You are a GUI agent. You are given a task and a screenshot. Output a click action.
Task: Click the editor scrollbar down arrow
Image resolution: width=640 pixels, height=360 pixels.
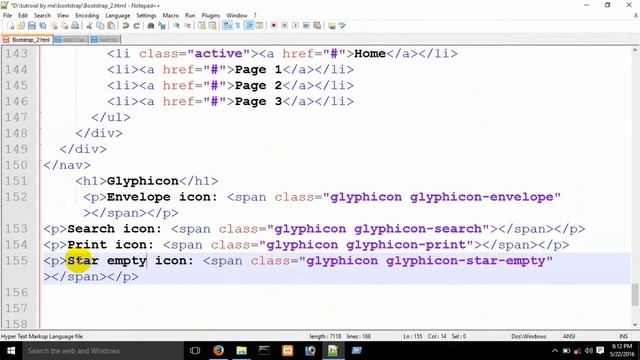[635, 325]
